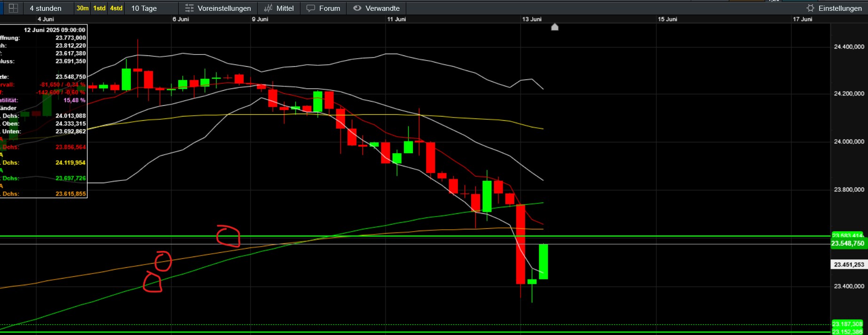868x335 pixels.
Task: Open the Mittel price type menu
Action: (x=279, y=8)
